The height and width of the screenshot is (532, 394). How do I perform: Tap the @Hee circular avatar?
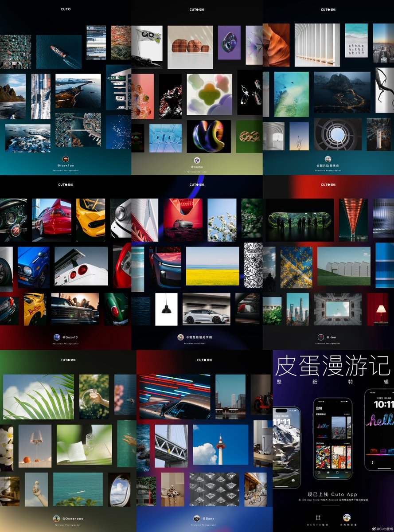(x=320, y=337)
